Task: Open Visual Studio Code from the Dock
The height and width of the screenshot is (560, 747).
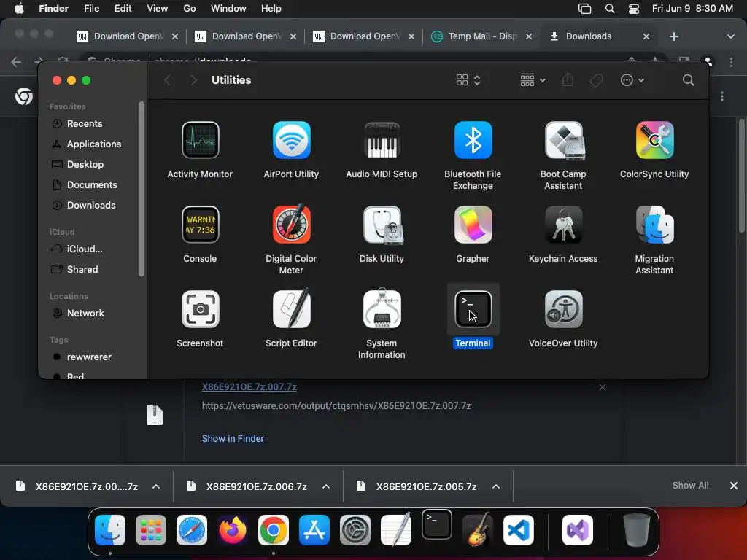Action: pyautogui.click(x=519, y=530)
